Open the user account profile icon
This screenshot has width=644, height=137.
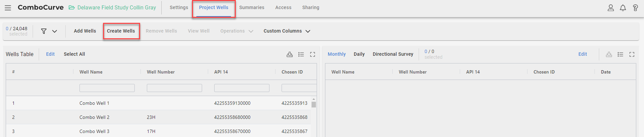click(611, 8)
